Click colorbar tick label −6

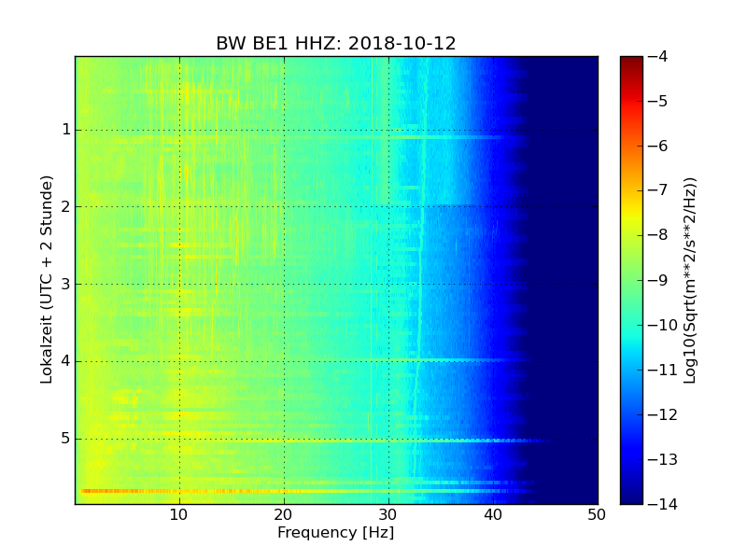[658, 146]
